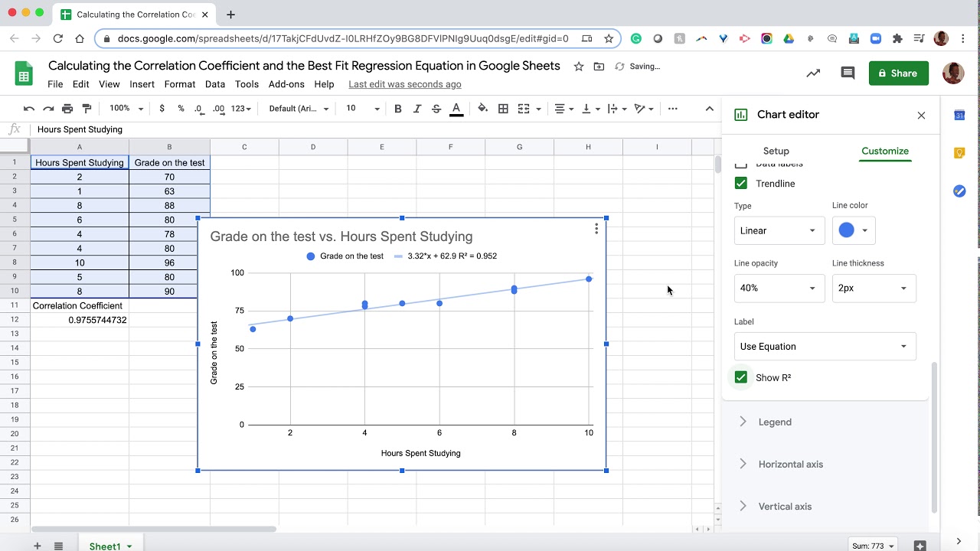Viewport: 980px width, 551px height.
Task: Add a new sheet with the plus button
Action: pos(37,546)
